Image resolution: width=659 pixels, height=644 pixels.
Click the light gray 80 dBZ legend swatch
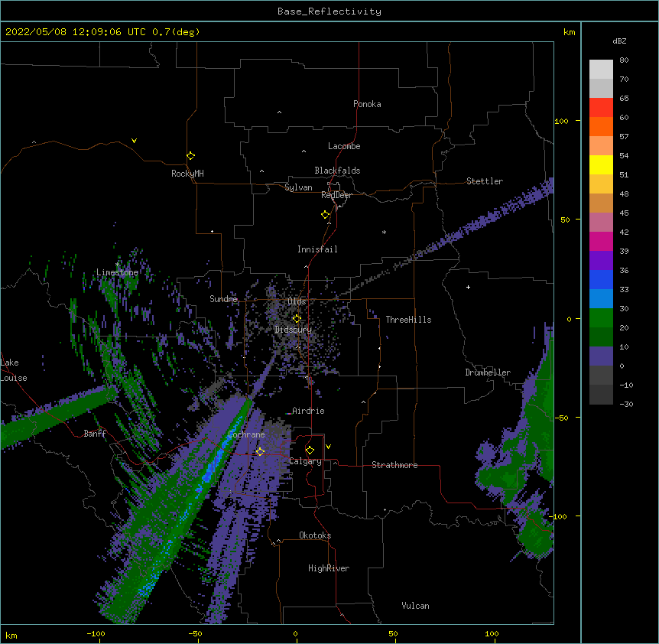(x=601, y=70)
